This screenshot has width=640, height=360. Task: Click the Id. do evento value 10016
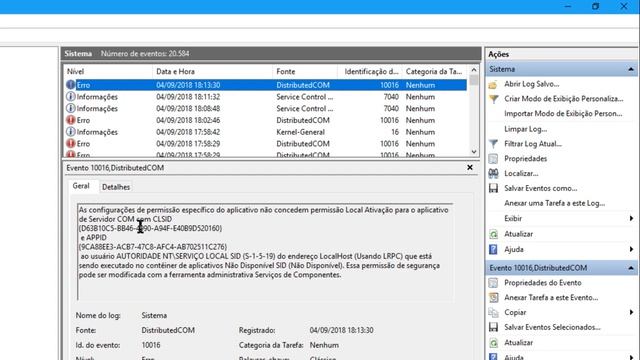[x=151, y=345]
